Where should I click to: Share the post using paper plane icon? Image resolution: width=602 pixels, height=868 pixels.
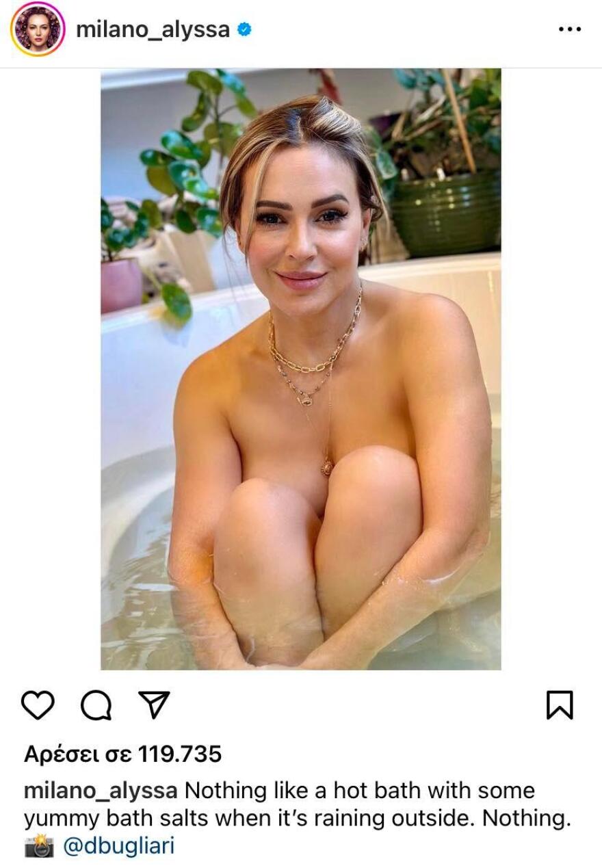pos(154,705)
